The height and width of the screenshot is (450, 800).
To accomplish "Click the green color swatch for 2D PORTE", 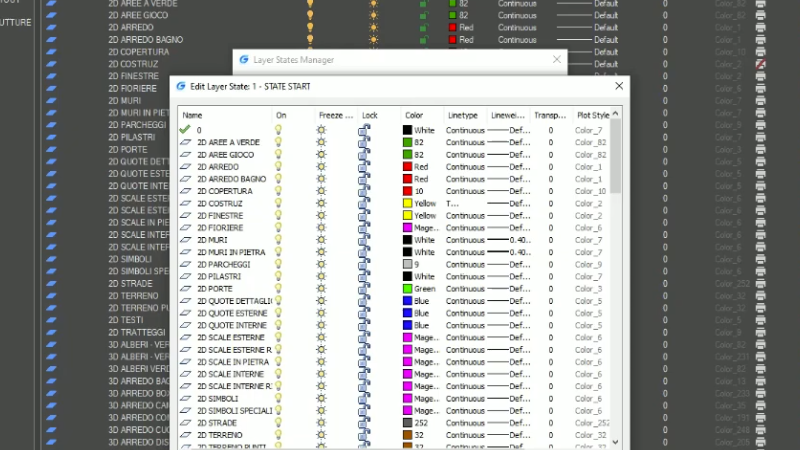I will (407, 289).
